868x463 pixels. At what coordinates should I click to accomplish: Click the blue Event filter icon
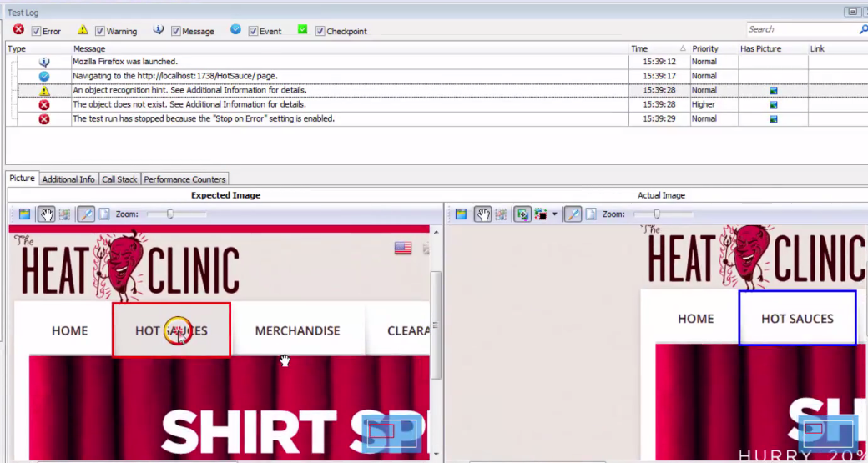(236, 30)
